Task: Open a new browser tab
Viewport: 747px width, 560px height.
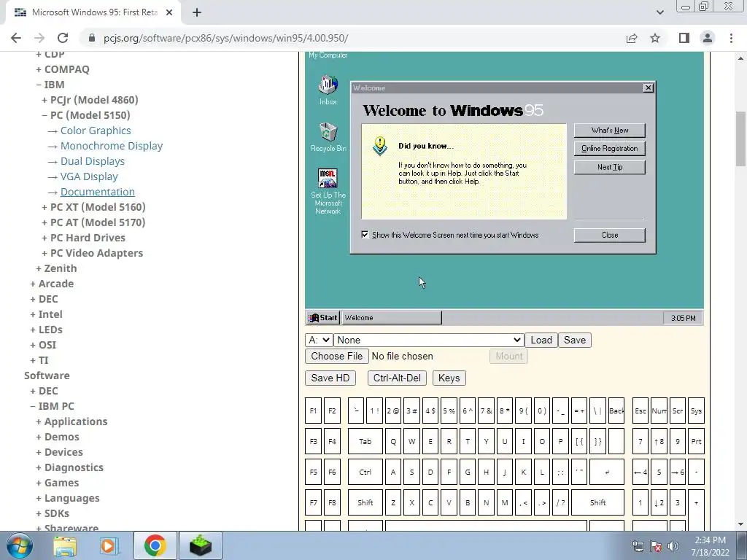Action: (x=197, y=13)
